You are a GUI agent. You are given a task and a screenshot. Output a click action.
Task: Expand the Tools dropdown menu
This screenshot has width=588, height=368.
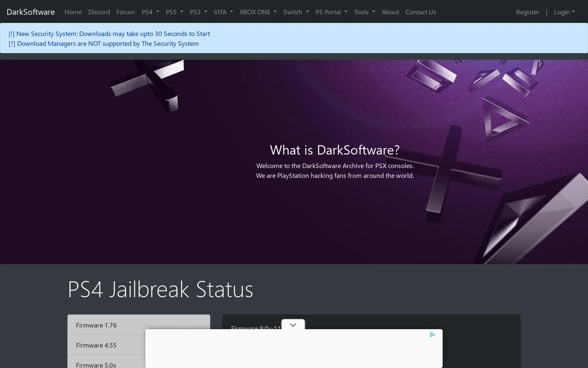pyautogui.click(x=365, y=12)
